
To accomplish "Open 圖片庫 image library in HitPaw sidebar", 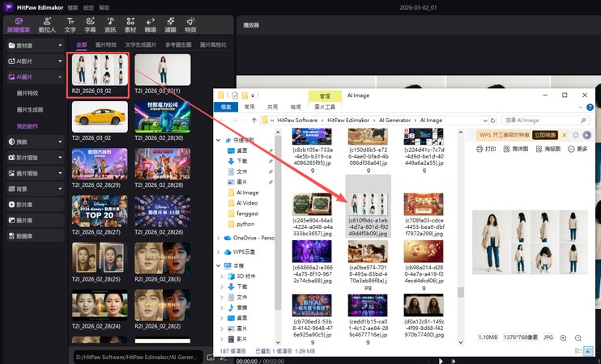I will pyautogui.click(x=35, y=221).
